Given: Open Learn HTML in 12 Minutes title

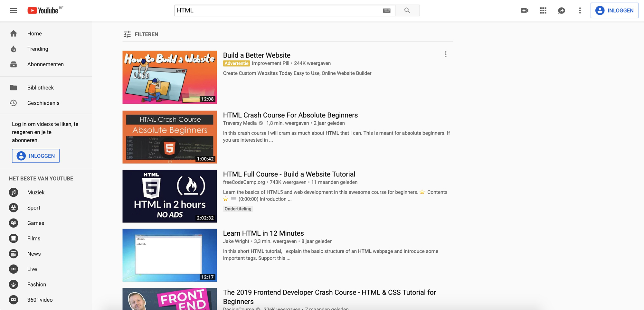Looking at the screenshot, I should click(x=263, y=233).
